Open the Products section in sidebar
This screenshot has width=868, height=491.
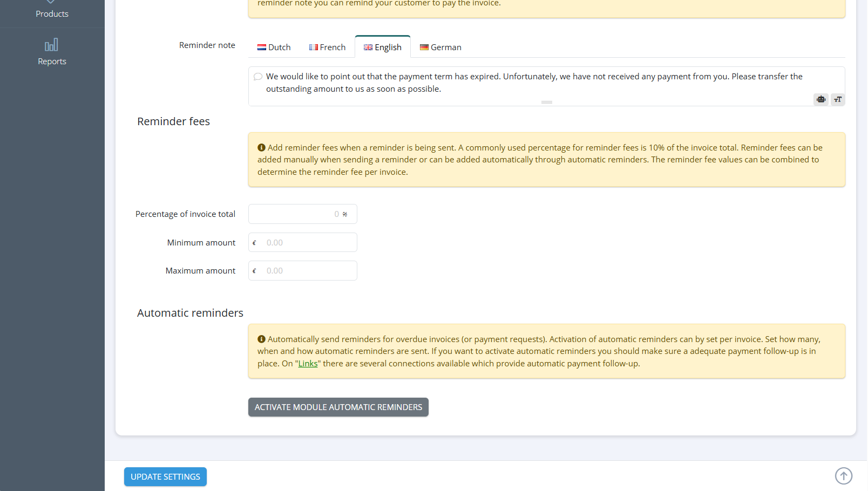[x=52, y=11]
